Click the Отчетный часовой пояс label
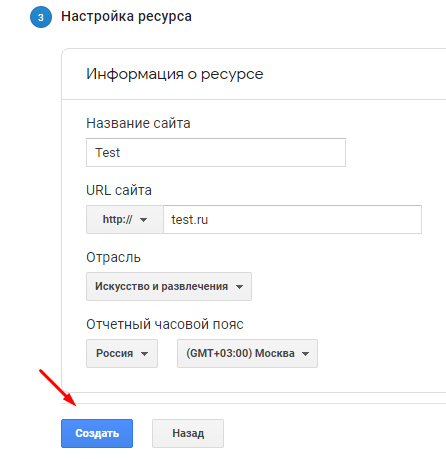The height and width of the screenshot is (459, 446). pos(165,324)
